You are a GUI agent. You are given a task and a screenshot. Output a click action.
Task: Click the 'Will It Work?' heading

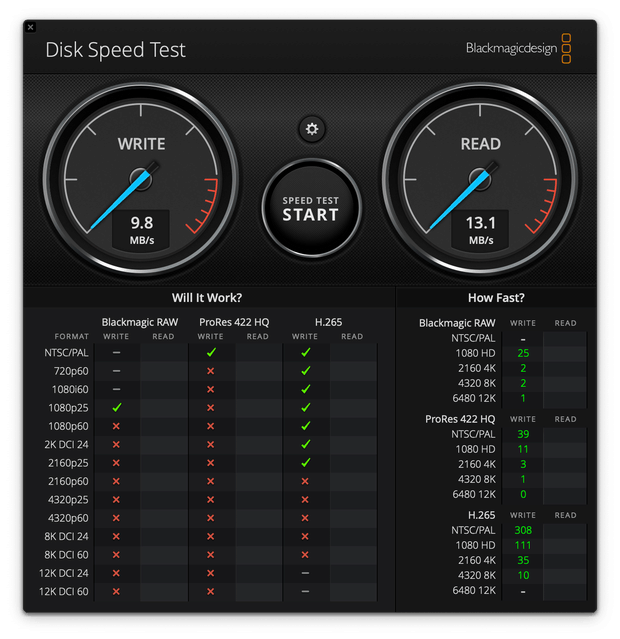(x=207, y=298)
